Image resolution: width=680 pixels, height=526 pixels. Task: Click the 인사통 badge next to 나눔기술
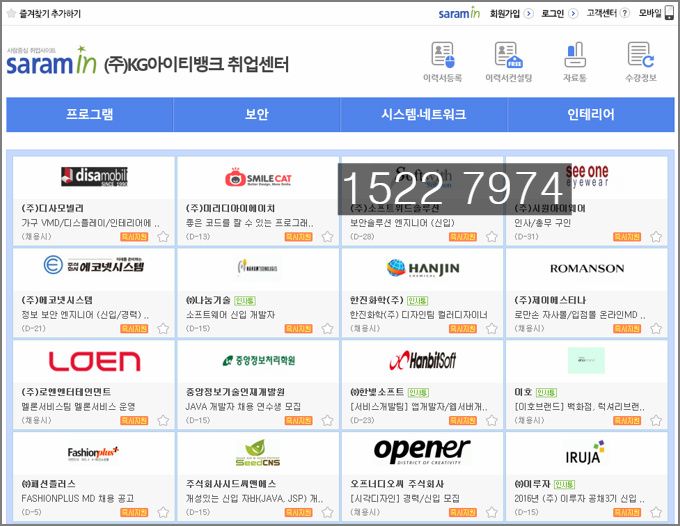[245, 301]
